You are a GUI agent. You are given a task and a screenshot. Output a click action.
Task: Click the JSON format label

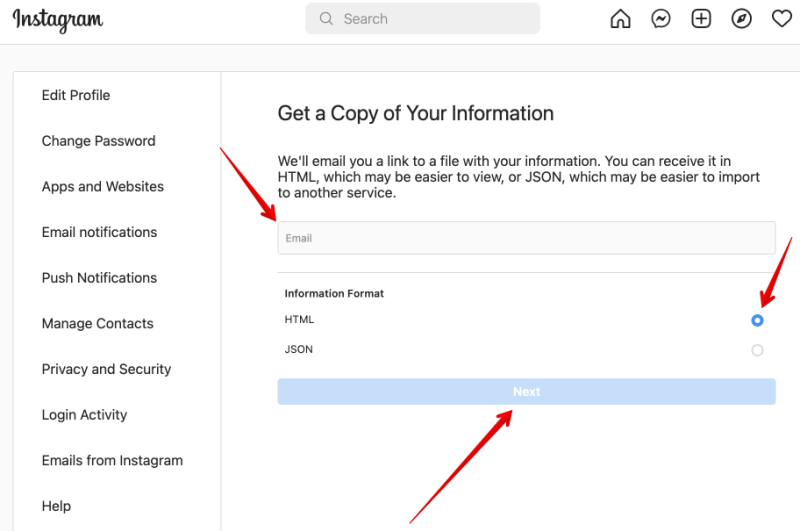298,349
